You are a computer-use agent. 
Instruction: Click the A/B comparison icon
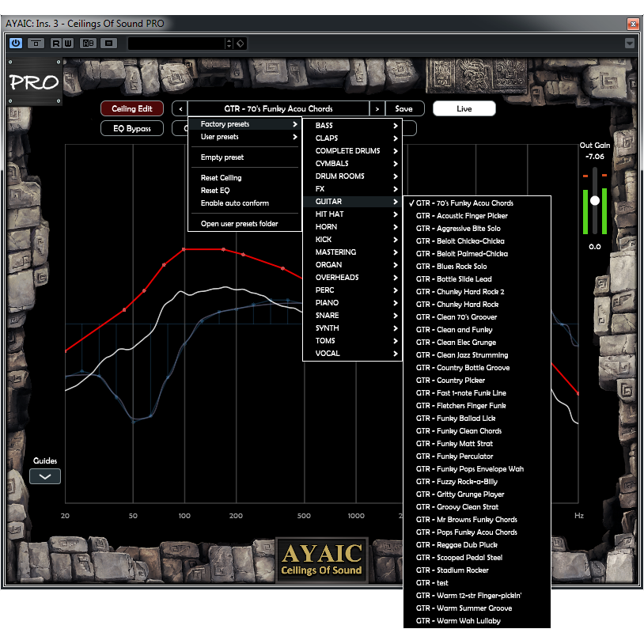(x=88, y=44)
